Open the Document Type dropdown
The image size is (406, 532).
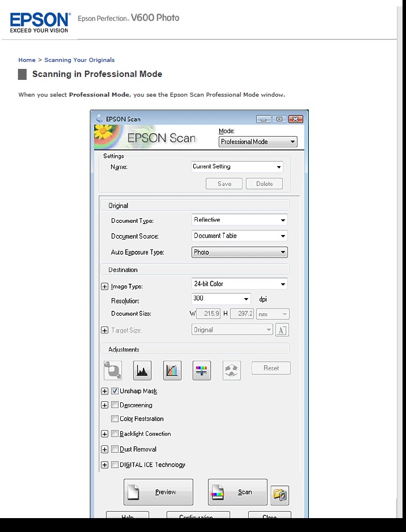[x=239, y=220]
